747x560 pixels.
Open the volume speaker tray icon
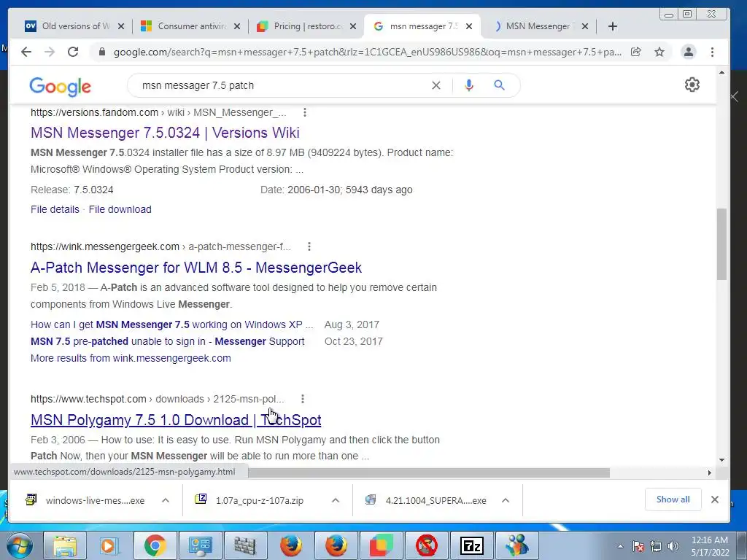[673, 546]
